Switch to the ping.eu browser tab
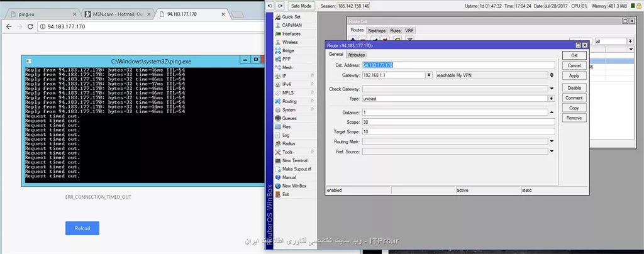Screen dimensions: 644x254 pyautogui.click(x=43, y=14)
